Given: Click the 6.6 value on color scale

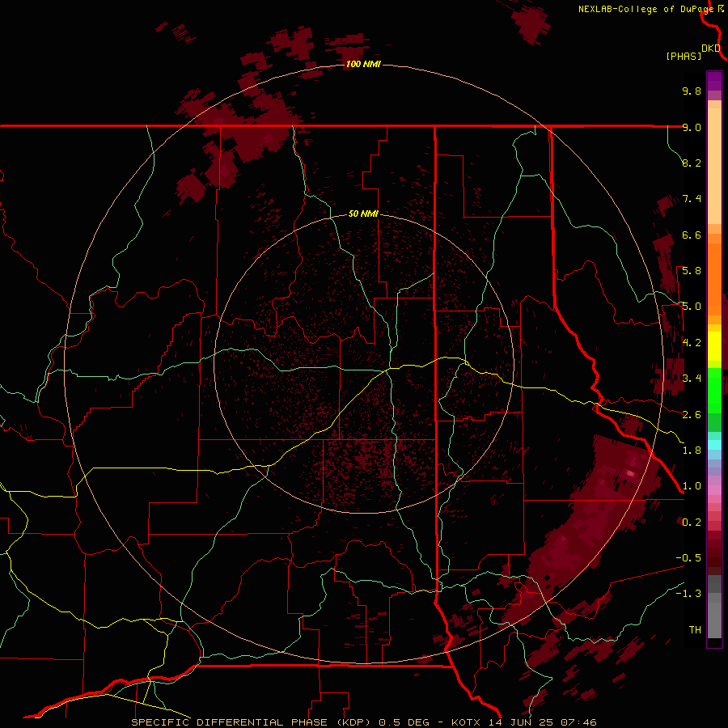Looking at the screenshot, I should pyautogui.click(x=692, y=235).
